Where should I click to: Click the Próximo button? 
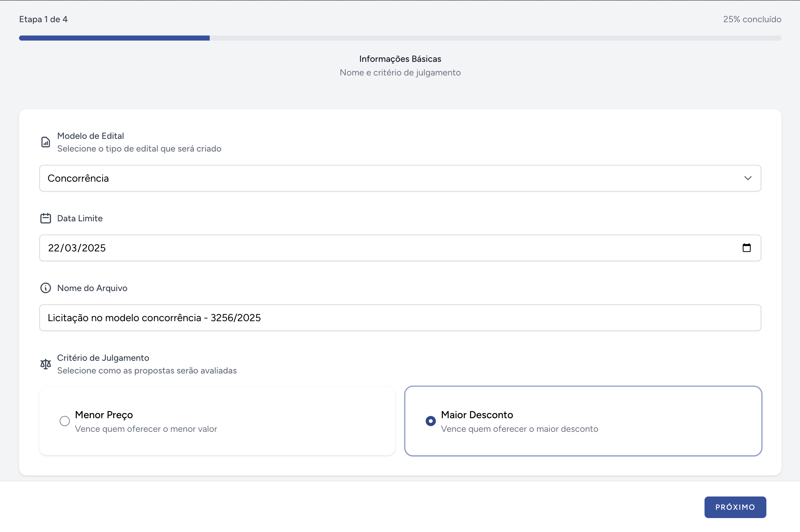[735, 507]
